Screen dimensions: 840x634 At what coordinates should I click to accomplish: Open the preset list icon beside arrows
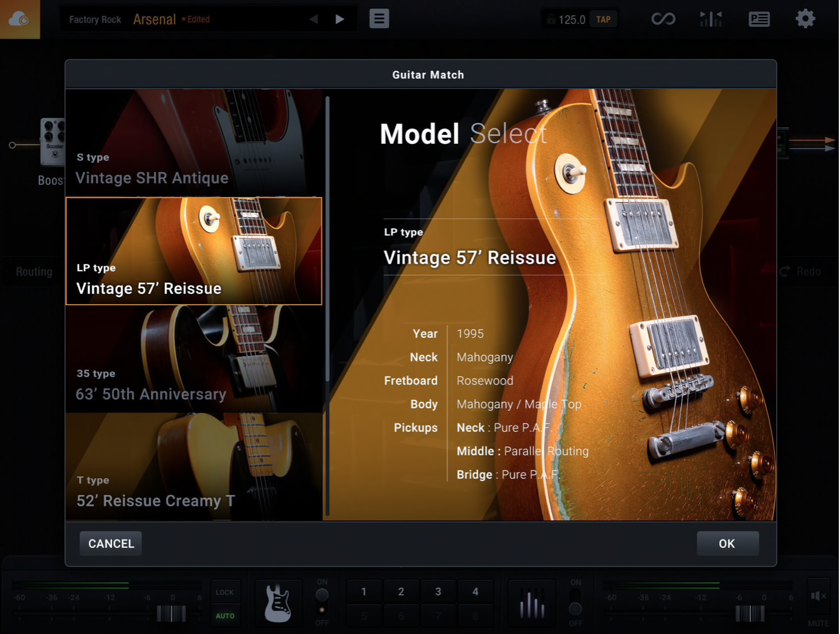[379, 18]
